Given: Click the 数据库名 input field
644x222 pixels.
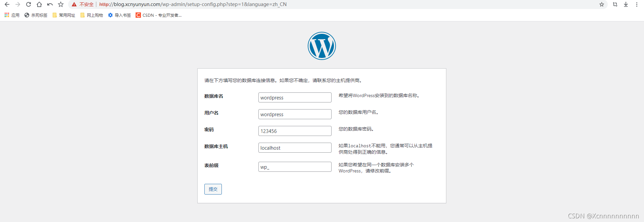Looking at the screenshot, I should (x=295, y=97).
